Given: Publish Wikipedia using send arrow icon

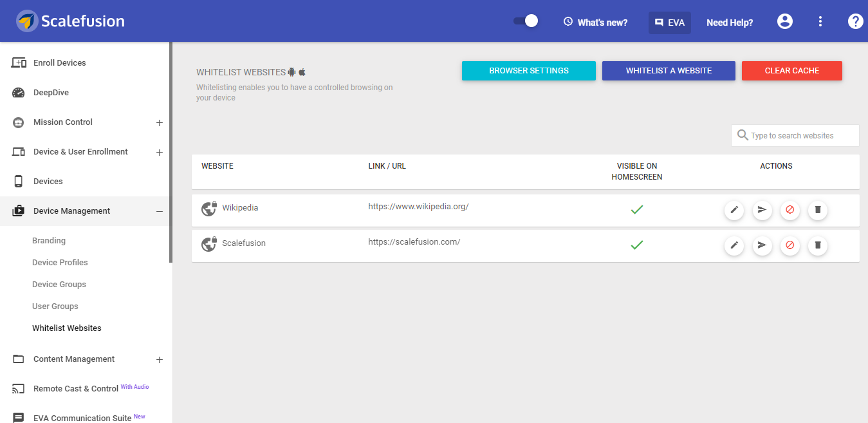Looking at the screenshot, I should (x=762, y=210).
